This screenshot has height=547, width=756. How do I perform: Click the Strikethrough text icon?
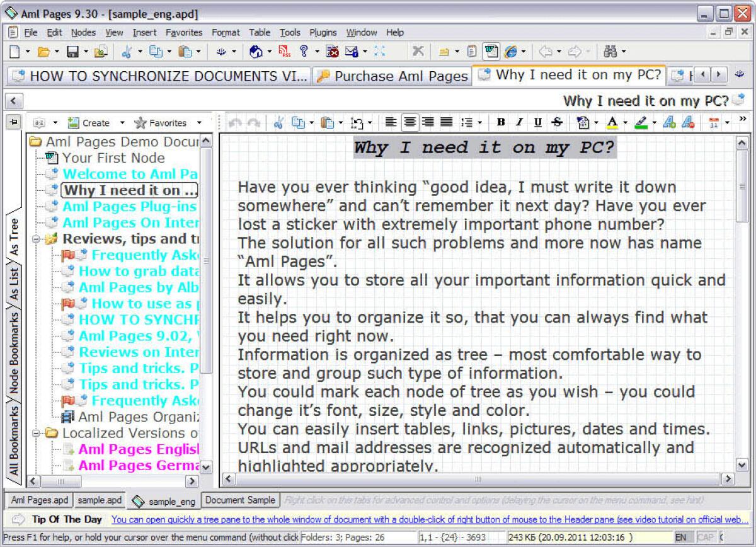pyautogui.click(x=558, y=122)
